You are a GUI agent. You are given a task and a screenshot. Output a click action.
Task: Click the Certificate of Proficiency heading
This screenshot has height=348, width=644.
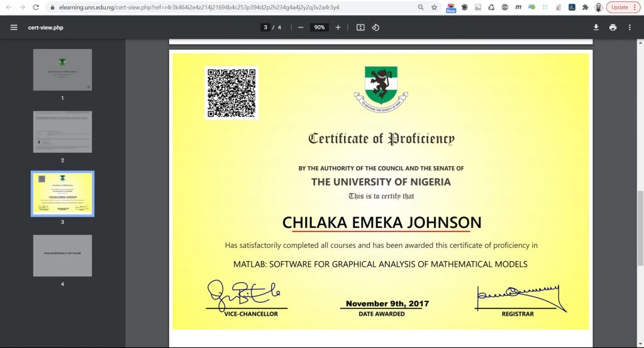tap(382, 138)
